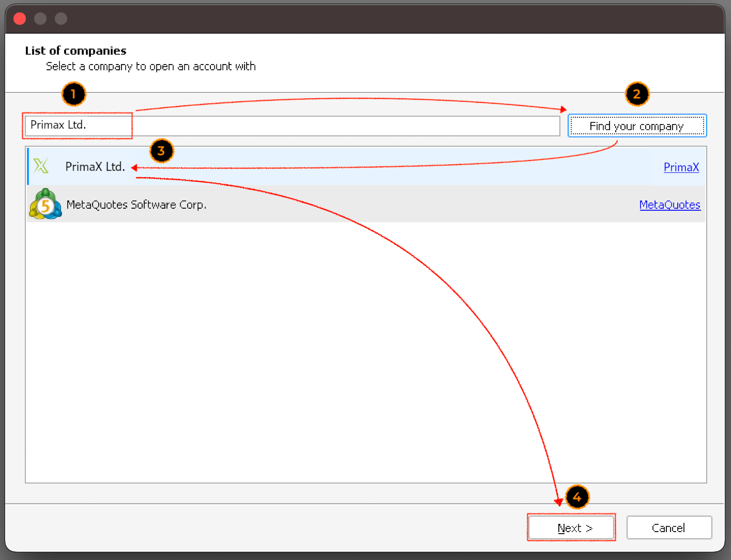Screen dimensions: 731x560
Task: Open the MetaQuotes hyperlink
Action: coord(670,205)
